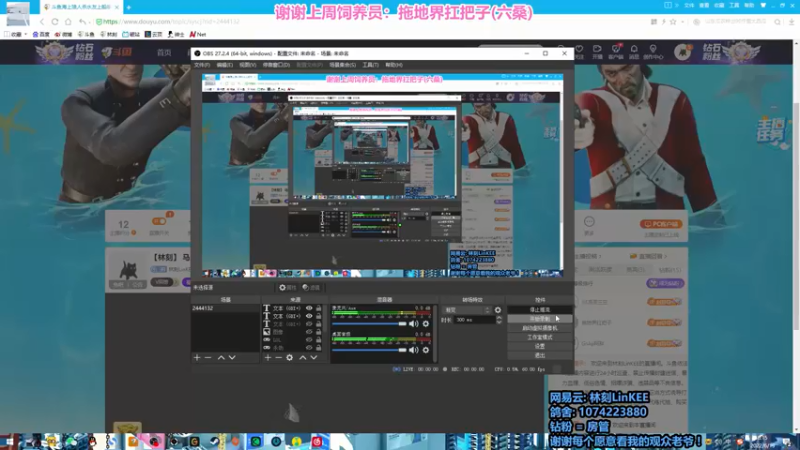This screenshot has height=450, width=800.
Task: Open a new browser tab
Action: 129,7
